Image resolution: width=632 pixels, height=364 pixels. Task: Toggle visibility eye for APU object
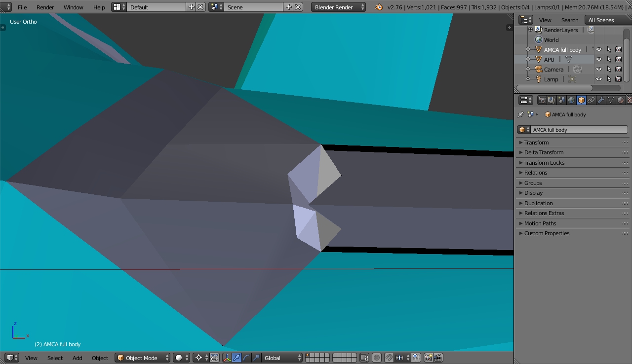coord(599,59)
